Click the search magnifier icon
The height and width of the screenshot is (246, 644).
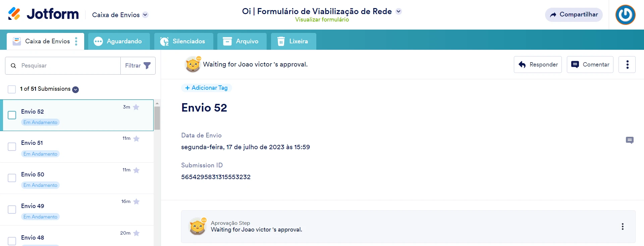(13, 66)
